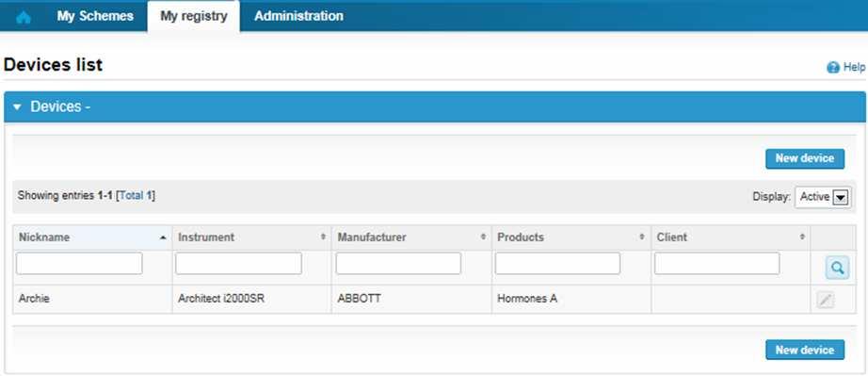Select the Archie device row
868x376 pixels.
[434, 300]
